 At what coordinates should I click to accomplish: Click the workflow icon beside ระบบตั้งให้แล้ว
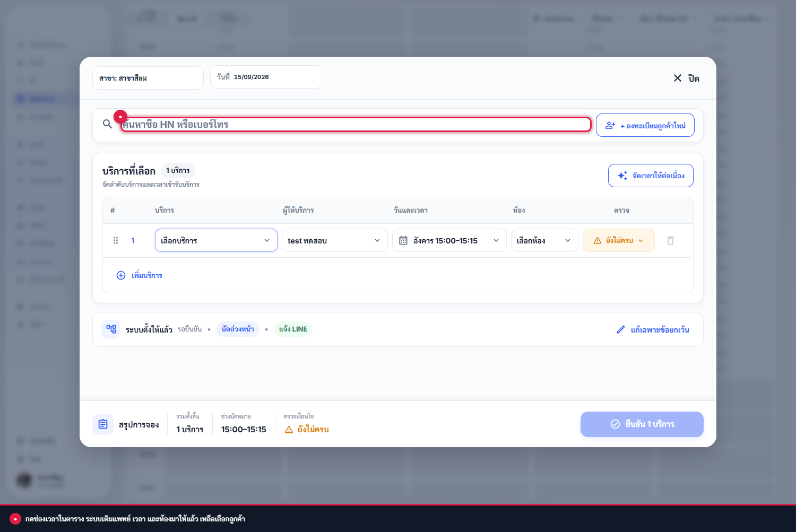click(x=111, y=329)
